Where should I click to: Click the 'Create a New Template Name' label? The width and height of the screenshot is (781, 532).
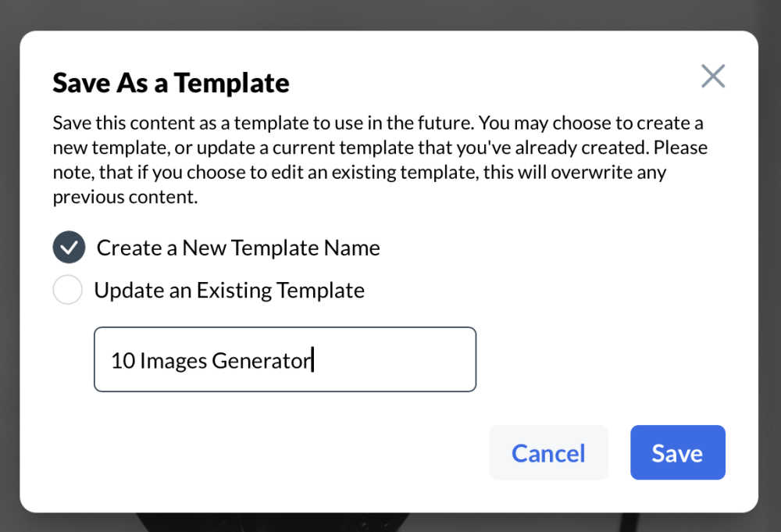[238, 248]
